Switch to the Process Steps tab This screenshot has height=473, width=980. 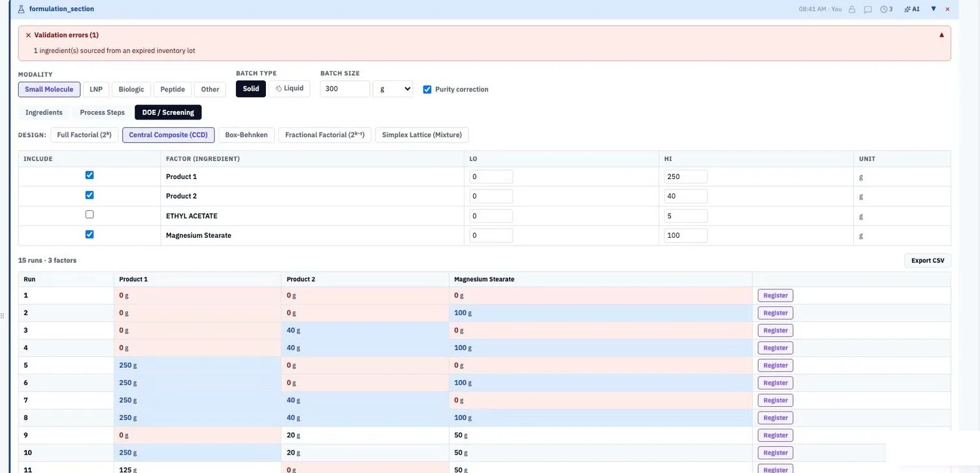[103, 112]
